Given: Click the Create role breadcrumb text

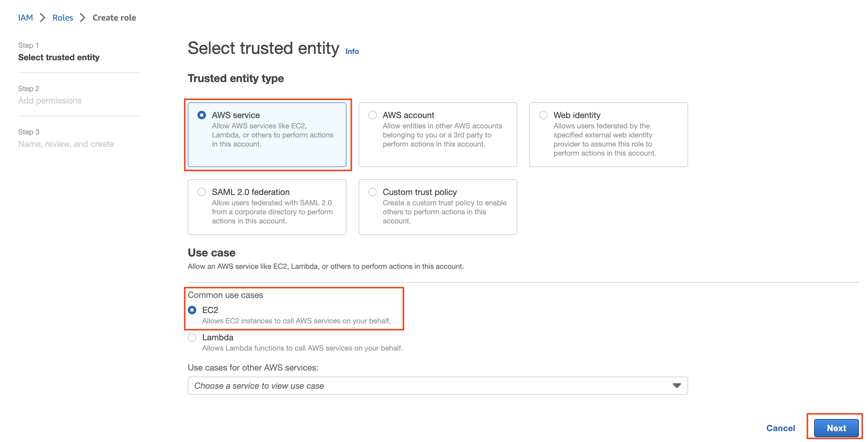Looking at the screenshot, I should (114, 18).
